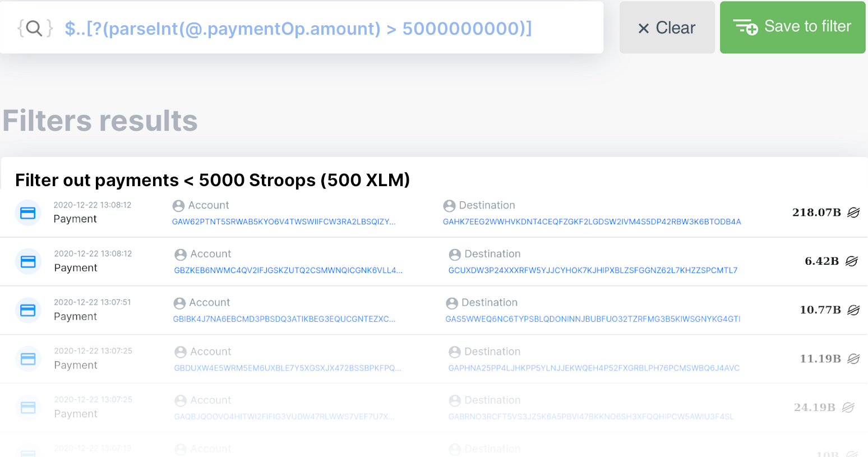Click payment card icon for 11.19B payment

point(28,359)
